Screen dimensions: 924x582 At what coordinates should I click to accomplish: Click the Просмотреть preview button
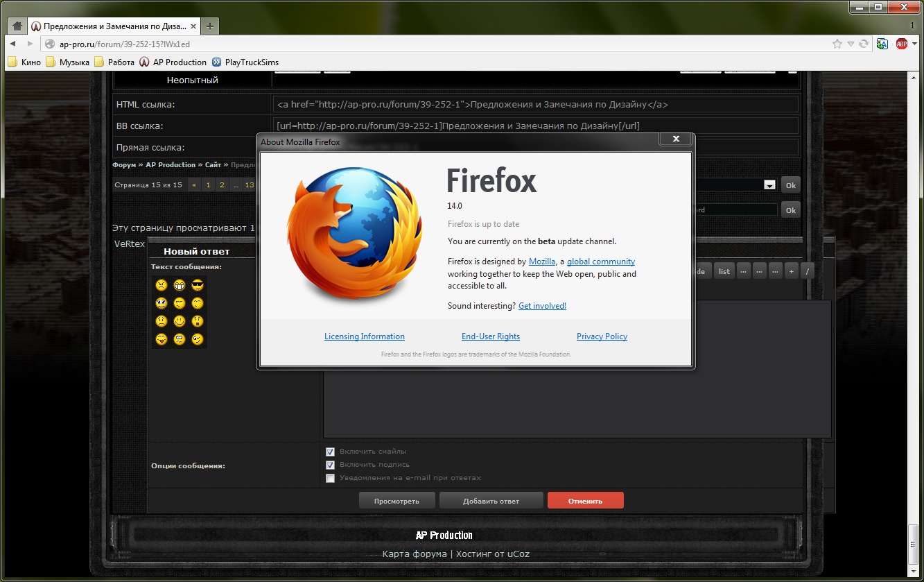click(x=397, y=501)
